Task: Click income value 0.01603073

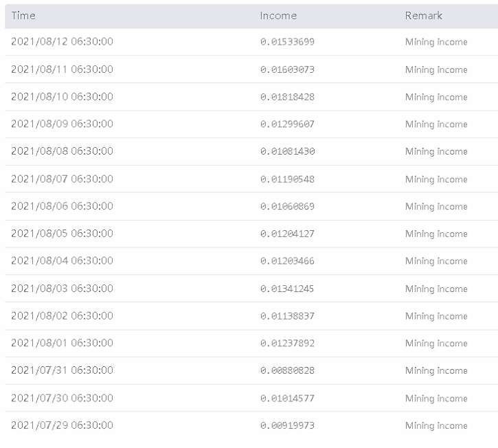Action: click(x=287, y=69)
